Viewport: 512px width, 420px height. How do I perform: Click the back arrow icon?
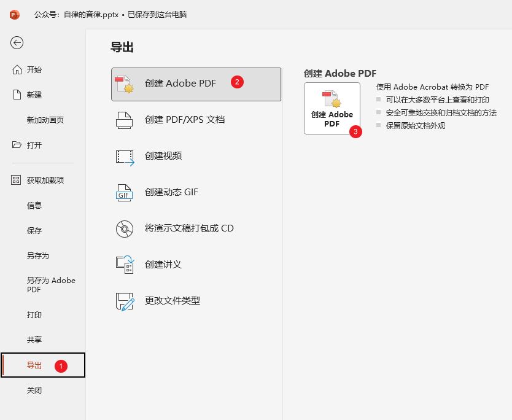[x=17, y=42]
